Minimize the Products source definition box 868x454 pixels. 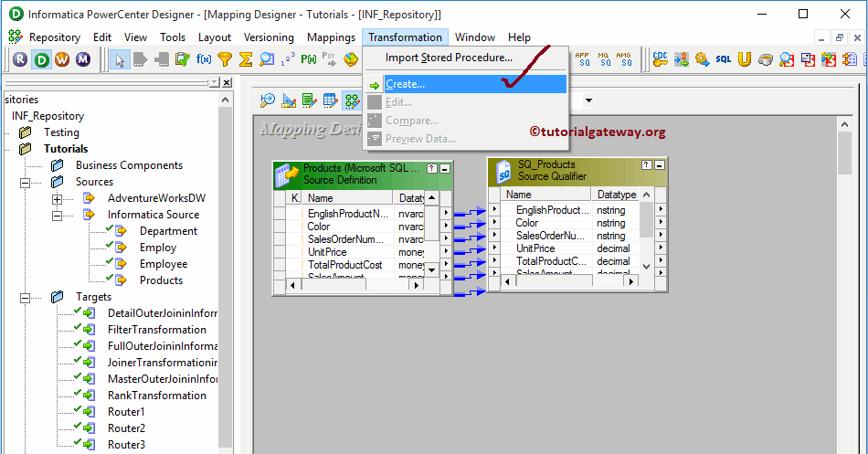(x=445, y=168)
